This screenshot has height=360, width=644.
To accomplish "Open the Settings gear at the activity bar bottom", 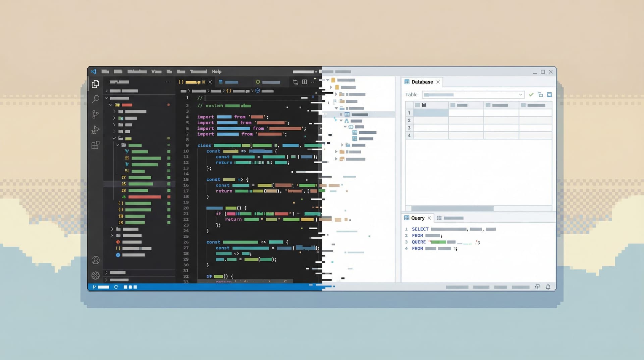I will coord(96,275).
